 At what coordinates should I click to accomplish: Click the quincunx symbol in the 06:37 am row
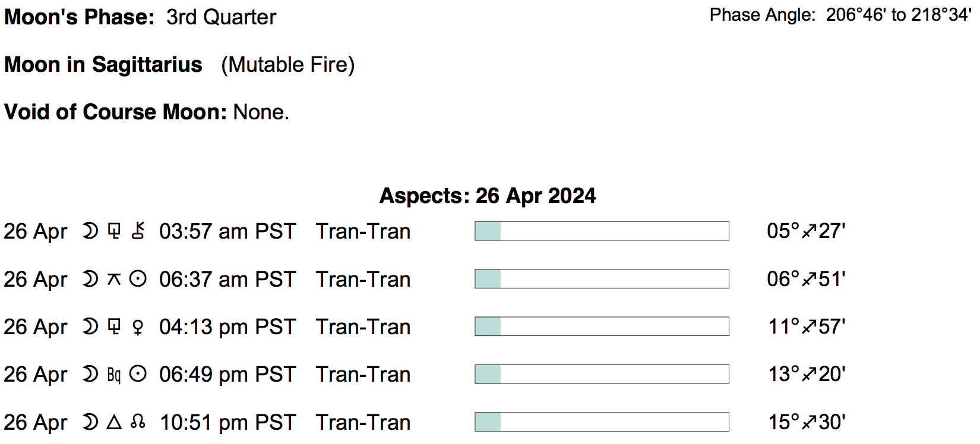pos(114,279)
